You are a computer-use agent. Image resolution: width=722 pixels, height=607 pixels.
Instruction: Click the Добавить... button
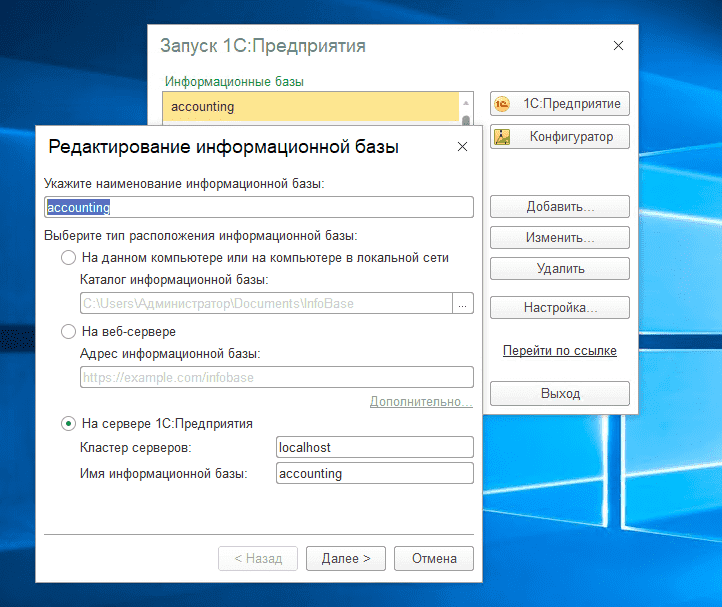point(559,207)
